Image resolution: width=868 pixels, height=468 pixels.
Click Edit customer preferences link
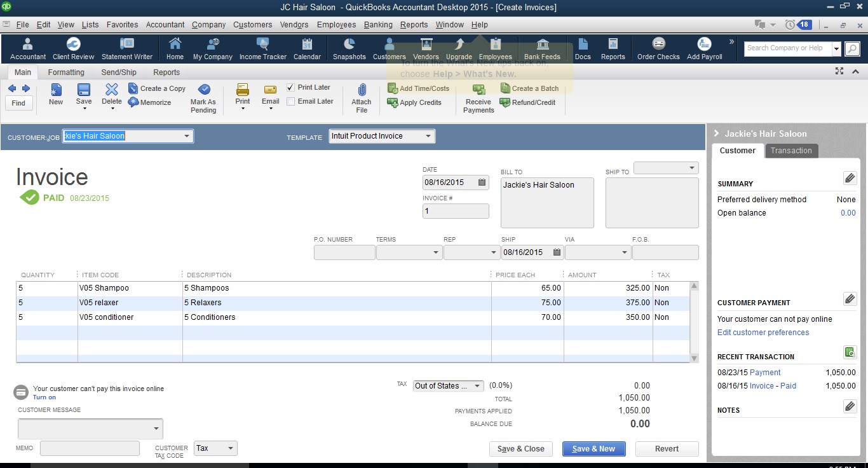coord(763,333)
